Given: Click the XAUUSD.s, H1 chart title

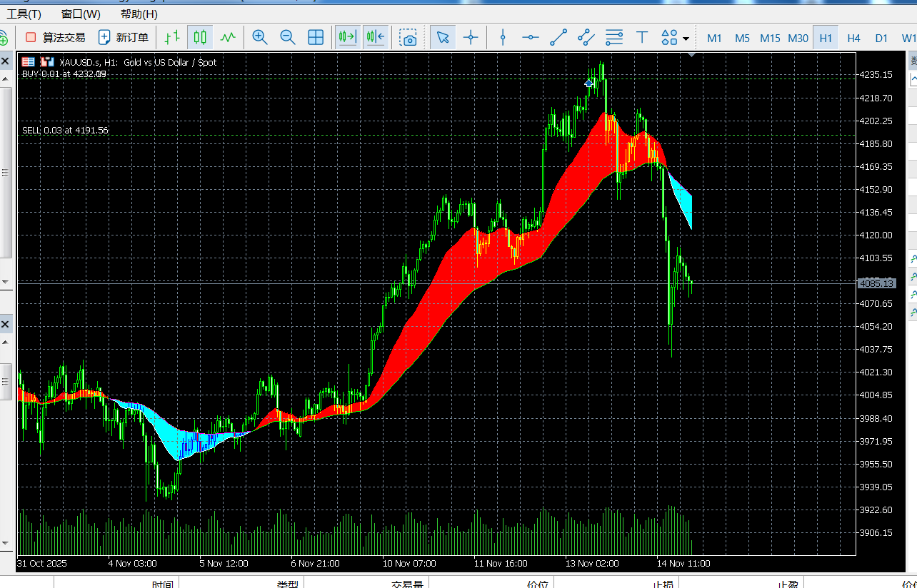Looking at the screenshot, I should coord(138,62).
